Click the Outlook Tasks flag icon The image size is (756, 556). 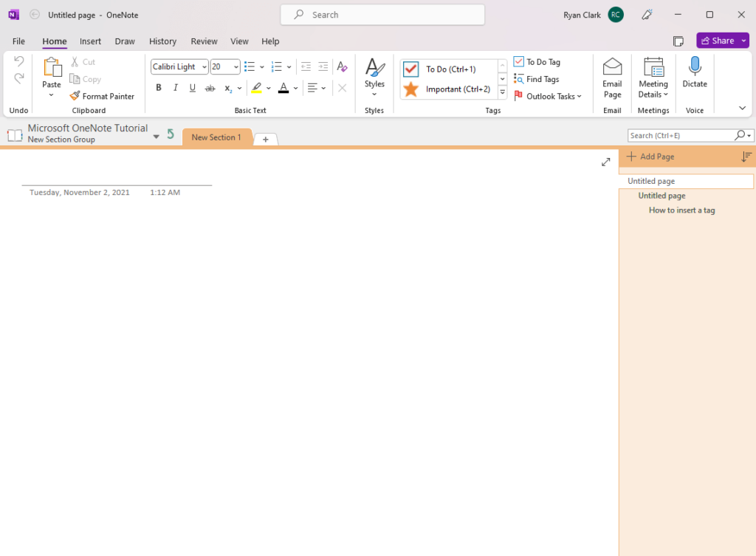click(x=518, y=96)
